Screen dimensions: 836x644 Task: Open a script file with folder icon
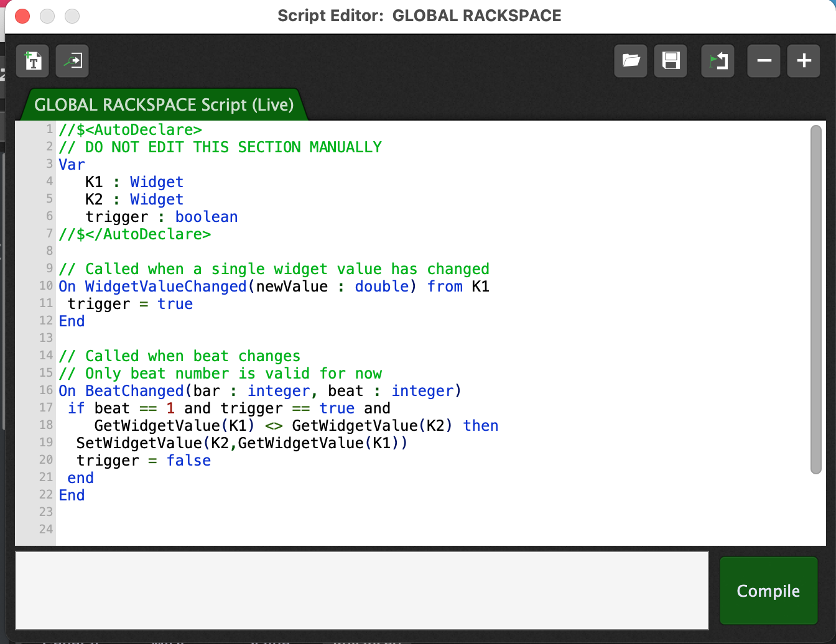coord(631,61)
